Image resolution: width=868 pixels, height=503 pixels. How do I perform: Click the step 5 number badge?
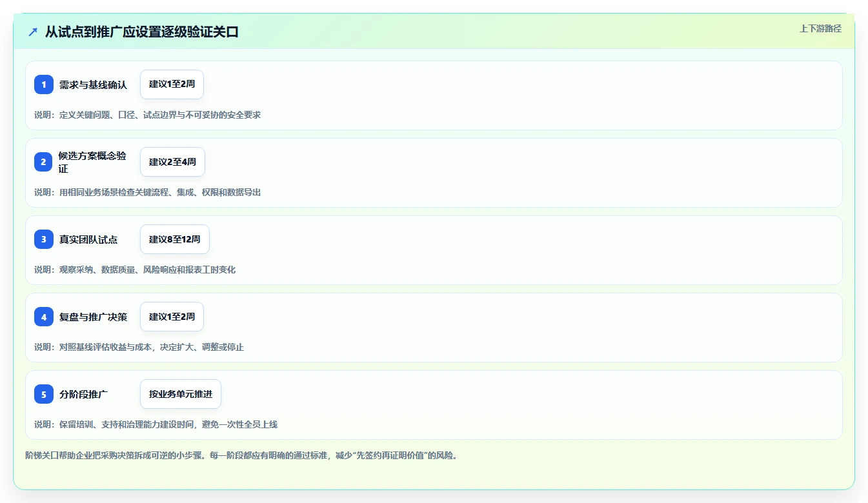(44, 394)
